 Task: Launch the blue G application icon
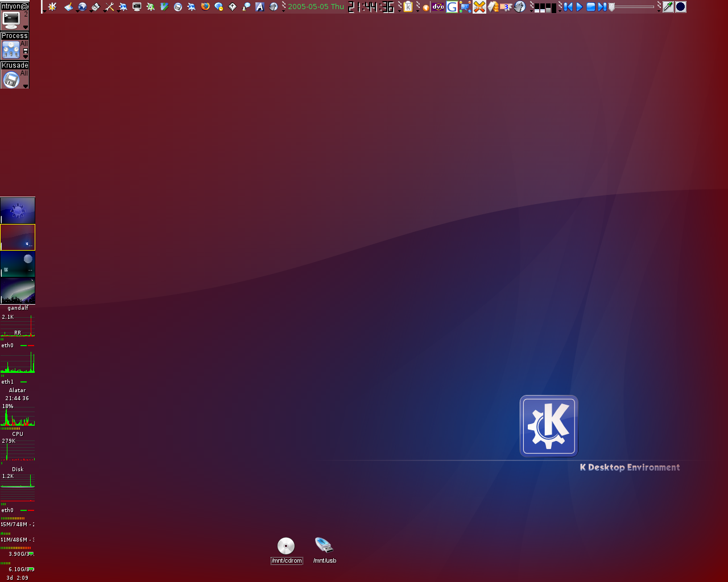point(452,7)
